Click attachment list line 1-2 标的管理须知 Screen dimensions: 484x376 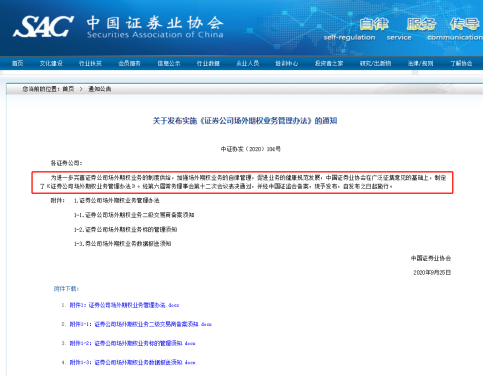[125, 229]
